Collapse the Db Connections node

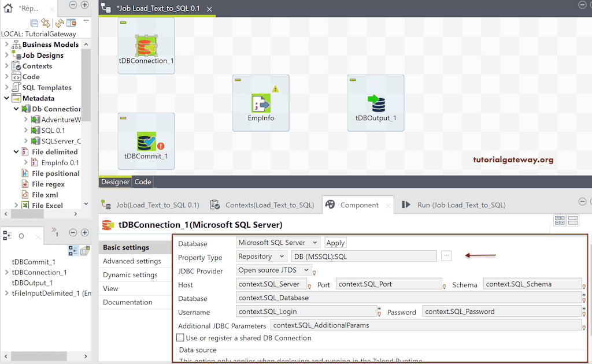tap(16, 109)
